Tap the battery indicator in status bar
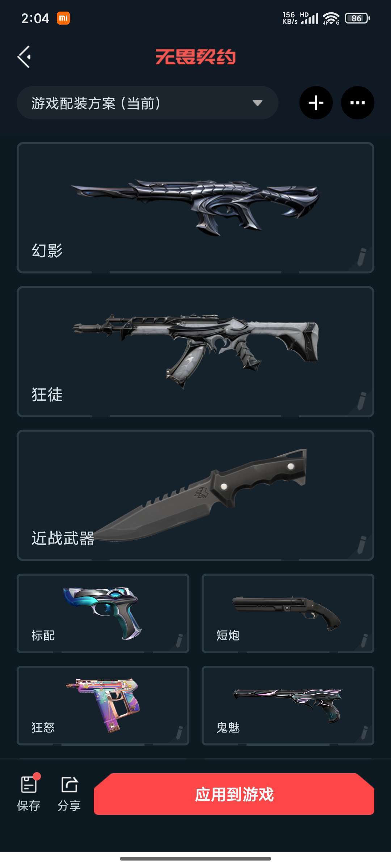The image size is (391, 868). pos(357,18)
